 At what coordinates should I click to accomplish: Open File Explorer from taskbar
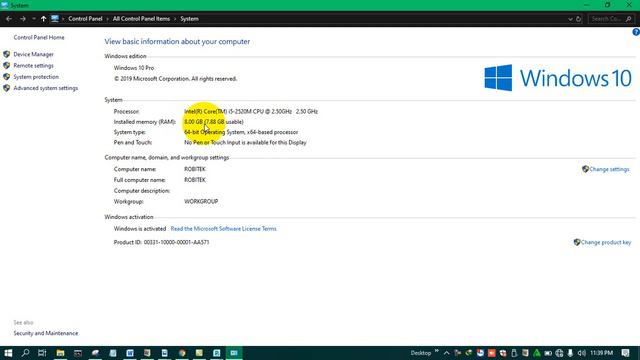click(60, 353)
